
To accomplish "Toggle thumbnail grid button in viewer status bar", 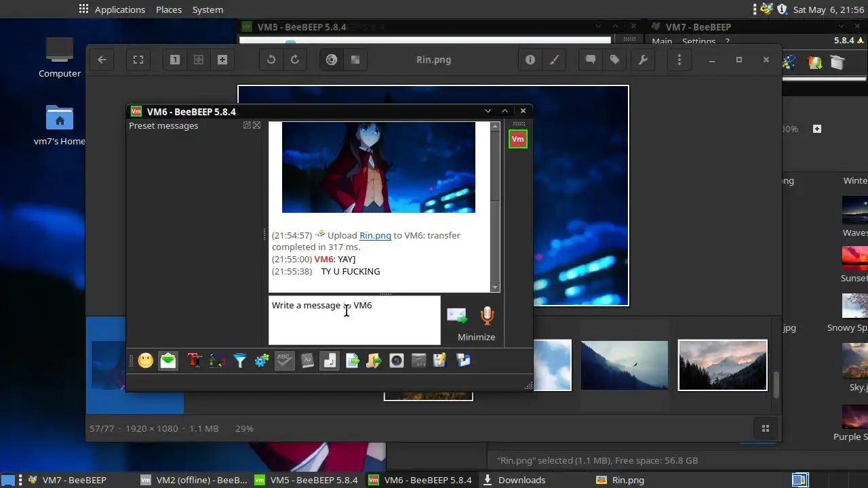I will [766, 428].
